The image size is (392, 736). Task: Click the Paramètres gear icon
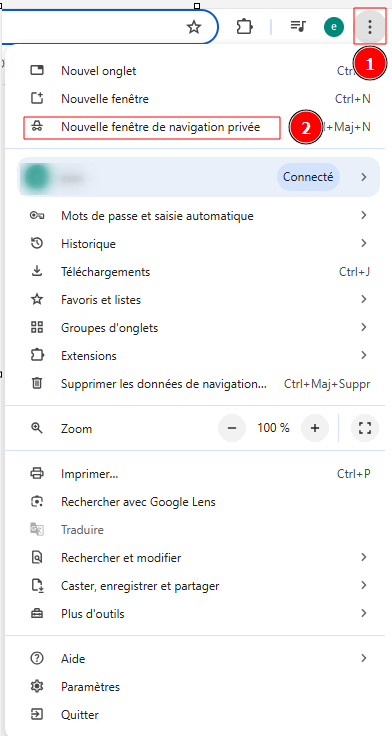point(37,687)
